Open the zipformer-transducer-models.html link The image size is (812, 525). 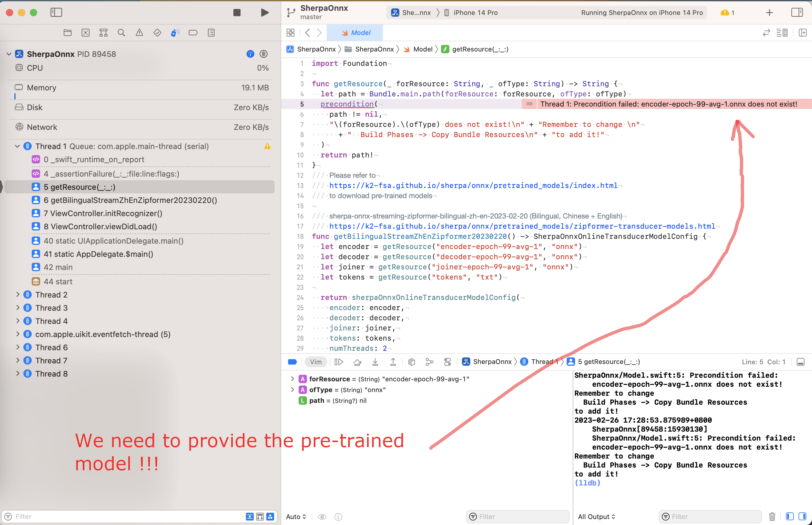click(x=522, y=226)
